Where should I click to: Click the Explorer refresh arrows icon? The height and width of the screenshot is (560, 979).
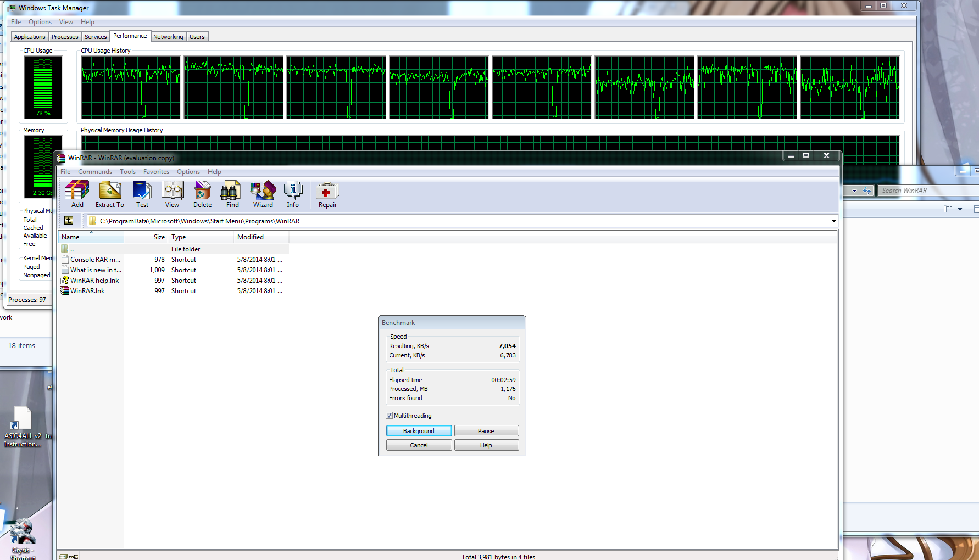point(867,191)
